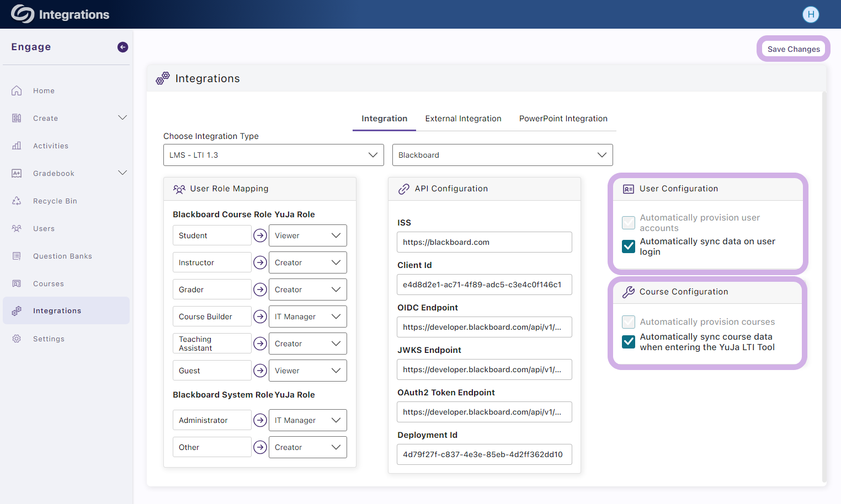The height and width of the screenshot is (504, 841).
Task: Switch to PowerPoint Integration tab
Action: [x=563, y=119]
